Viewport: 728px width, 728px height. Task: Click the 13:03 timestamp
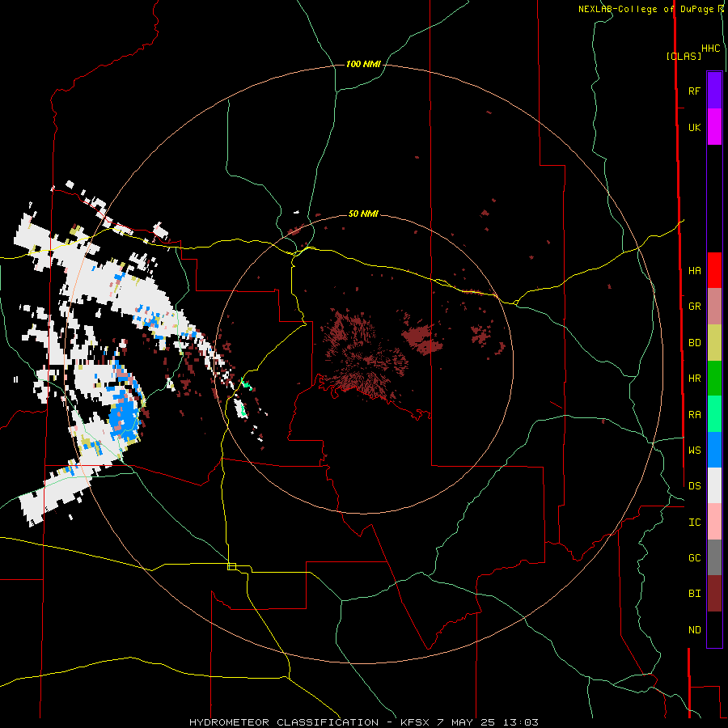[x=520, y=722]
